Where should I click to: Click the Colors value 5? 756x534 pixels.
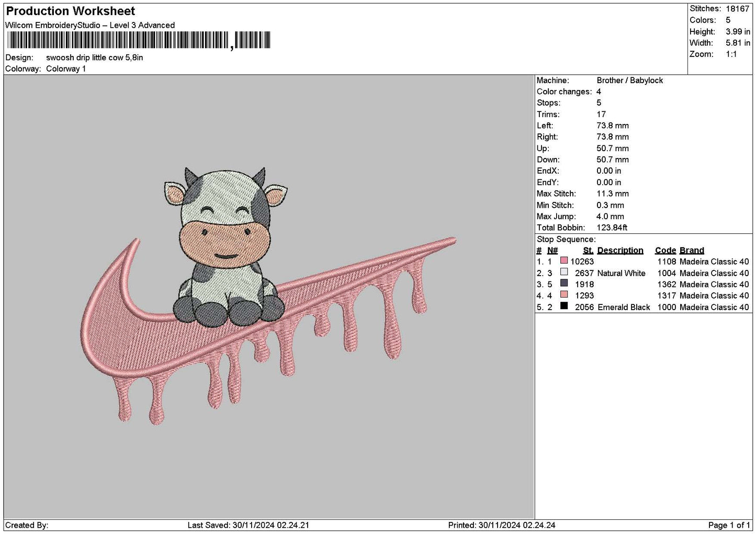tap(728, 20)
